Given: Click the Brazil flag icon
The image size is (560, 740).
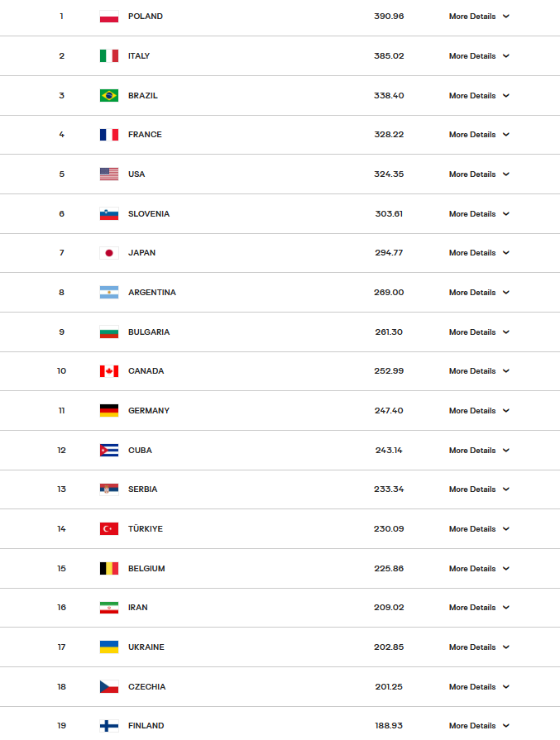Looking at the screenshot, I should pyautogui.click(x=109, y=96).
